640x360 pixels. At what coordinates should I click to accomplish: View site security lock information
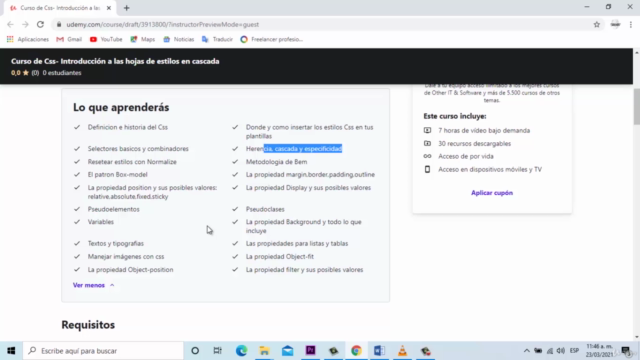pyautogui.click(x=59, y=24)
